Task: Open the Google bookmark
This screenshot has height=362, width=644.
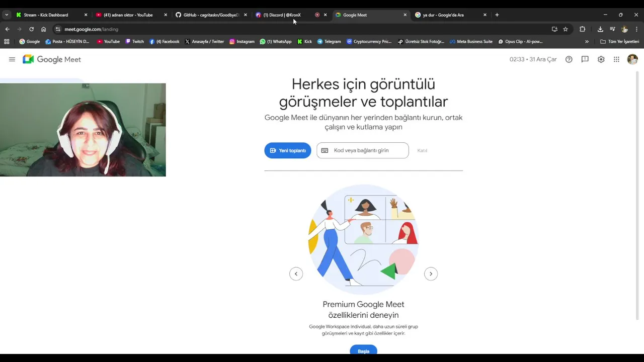Action: pos(30,42)
